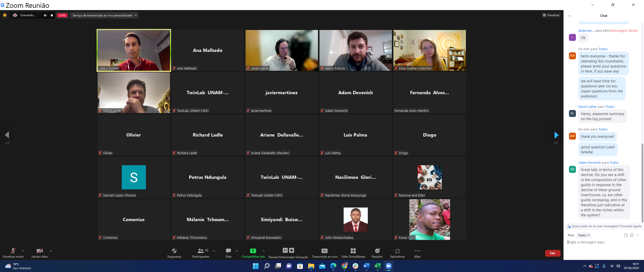Screen dimensions: 644x272
Task: Open the chat emoji picker
Action: coord(632,235)
